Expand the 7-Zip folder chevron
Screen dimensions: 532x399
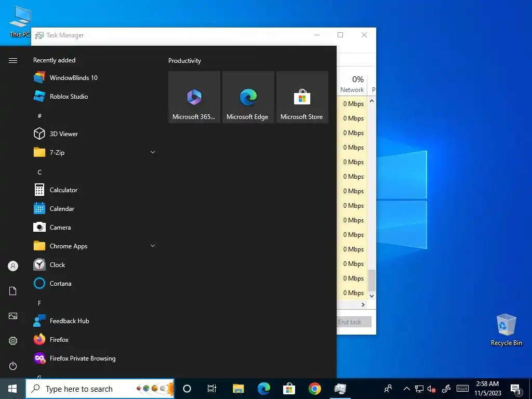tap(153, 152)
